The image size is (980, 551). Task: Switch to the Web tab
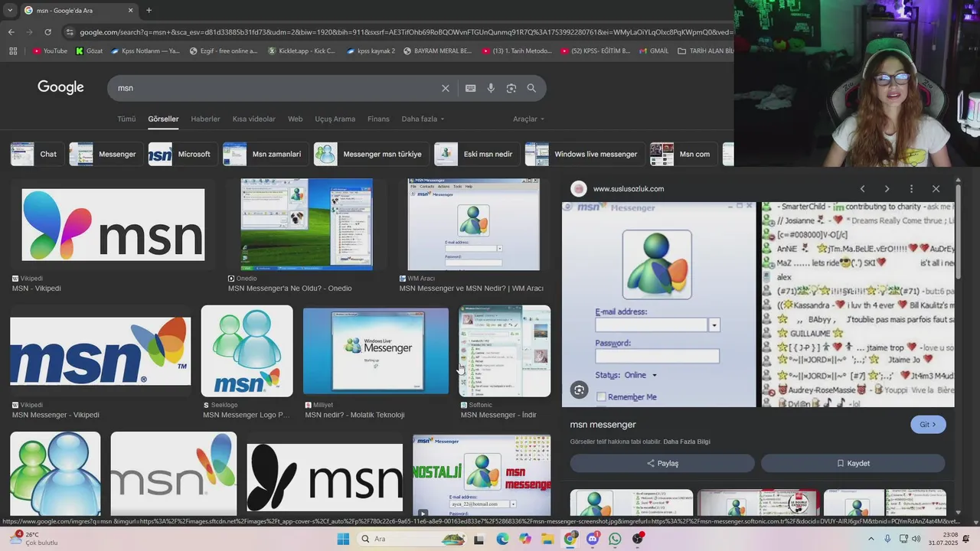point(295,119)
